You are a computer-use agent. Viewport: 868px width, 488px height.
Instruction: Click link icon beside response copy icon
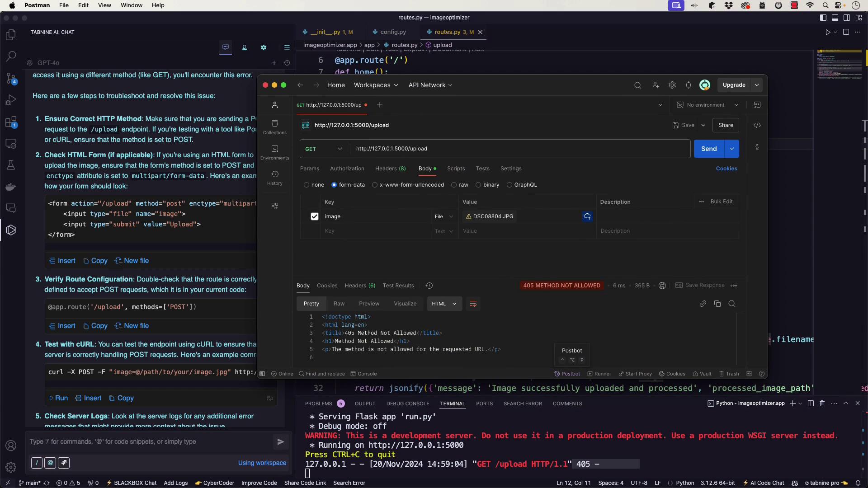tap(703, 304)
